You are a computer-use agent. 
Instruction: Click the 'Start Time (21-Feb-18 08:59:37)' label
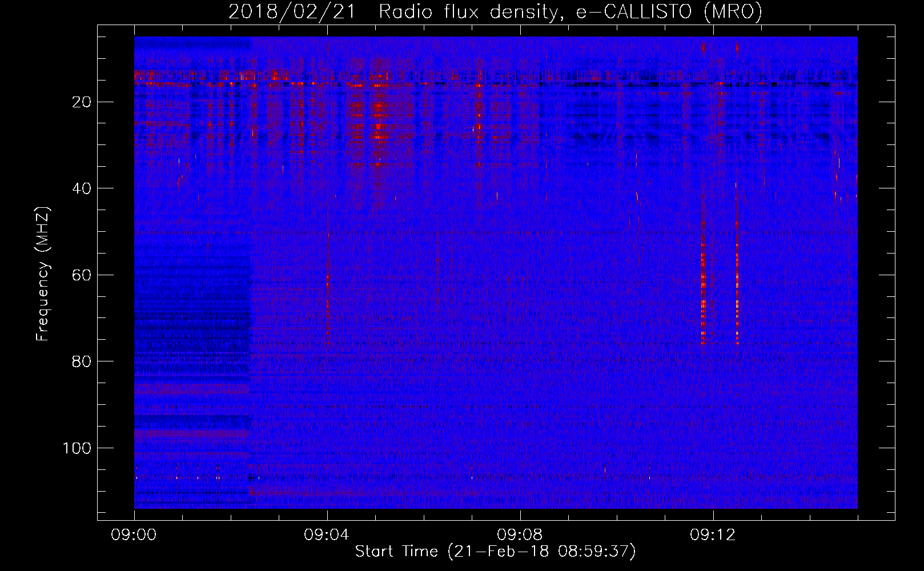click(495, 552)
